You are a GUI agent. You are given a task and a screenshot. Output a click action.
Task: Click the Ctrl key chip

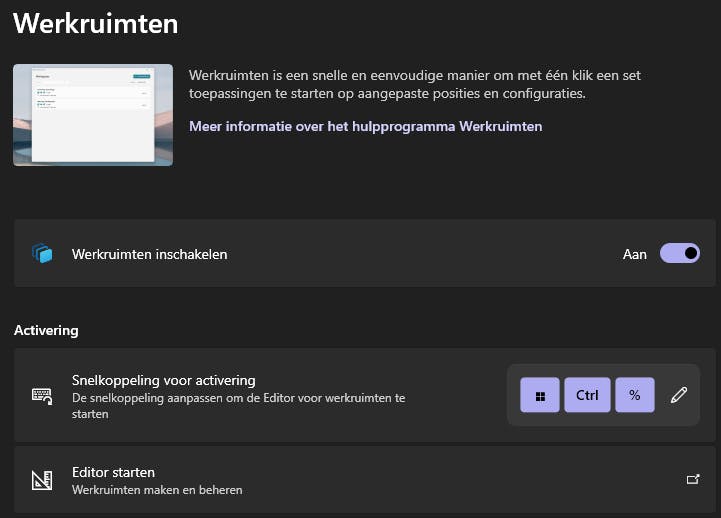[x=587, y=395]
